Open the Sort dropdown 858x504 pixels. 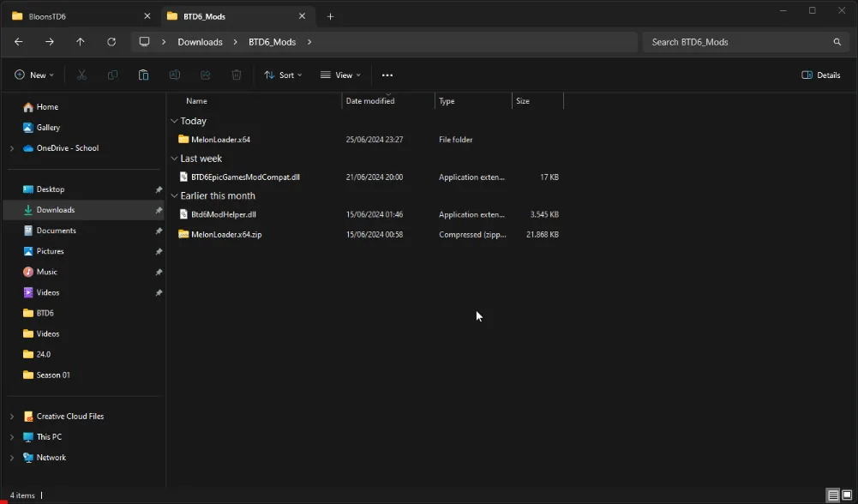[x=283, y=75]
